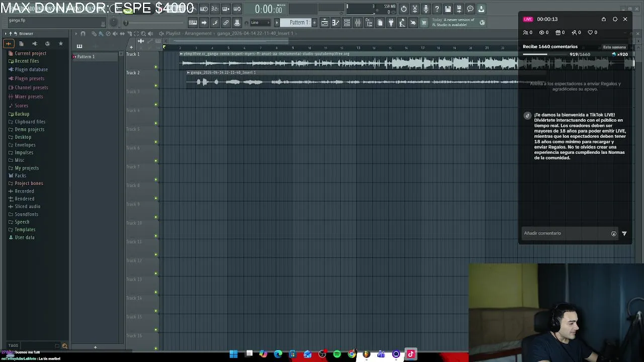Screen dimensions: 644x362
Task: Click the add pattern plus button
Action: [x=95, y=346]
